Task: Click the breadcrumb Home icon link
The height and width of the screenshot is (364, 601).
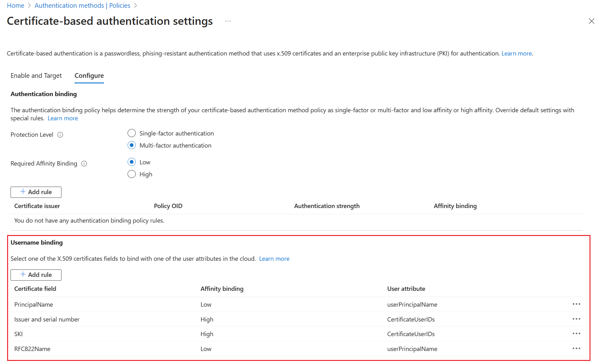Action: point(15,6)
